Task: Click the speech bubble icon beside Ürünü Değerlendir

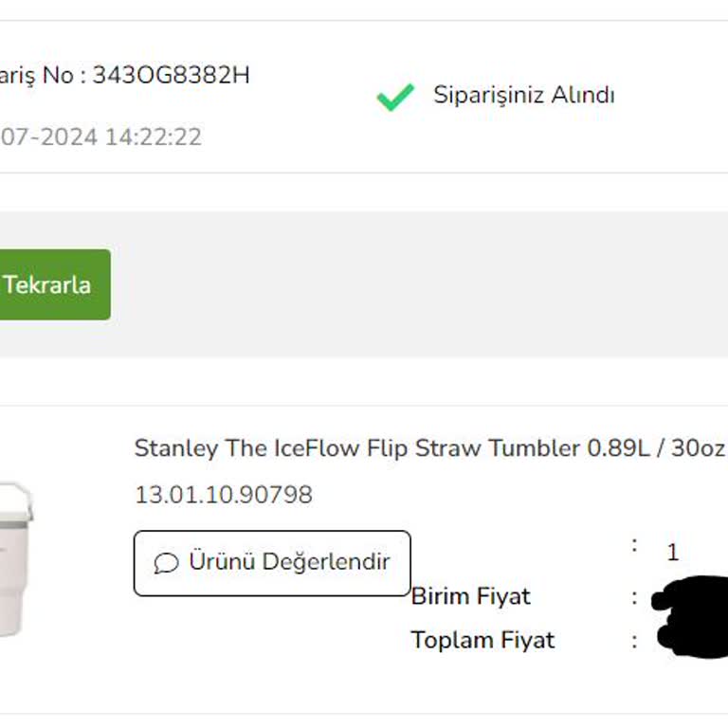Action: [166, 563]
